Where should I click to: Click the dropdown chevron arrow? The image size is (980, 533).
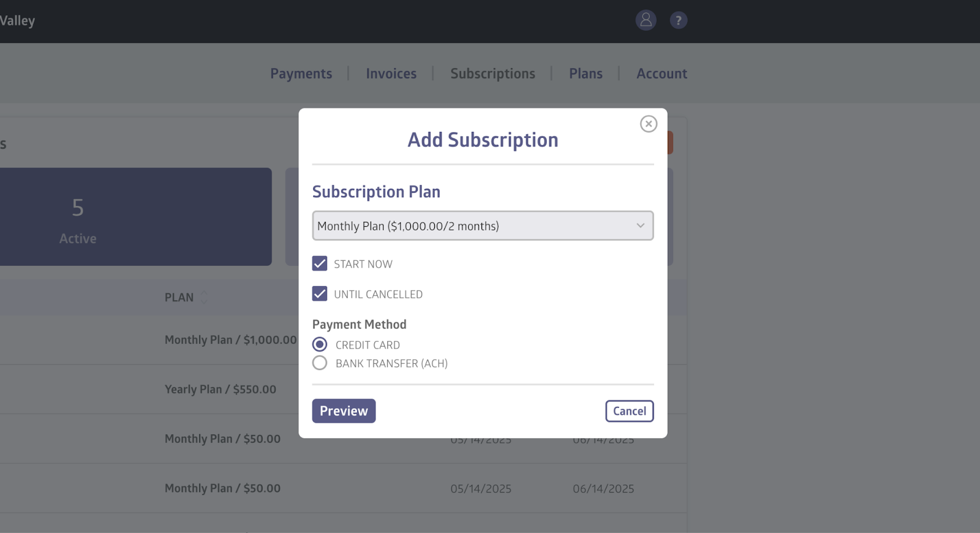coord(640,226)
